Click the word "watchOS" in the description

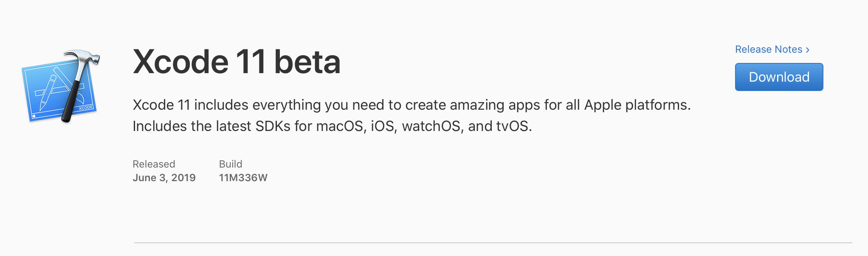[x=431, y=126]
